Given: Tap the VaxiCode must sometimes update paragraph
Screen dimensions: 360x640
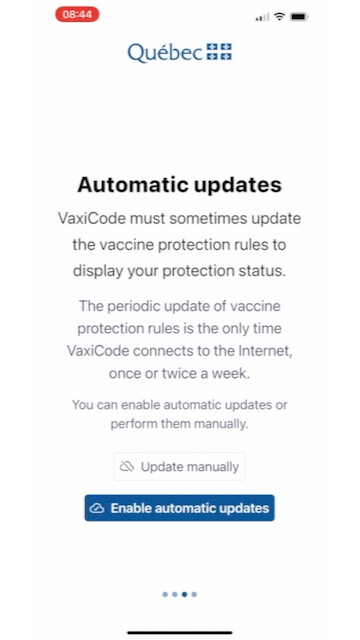Looking at the screenshot, I should point(180,244).
